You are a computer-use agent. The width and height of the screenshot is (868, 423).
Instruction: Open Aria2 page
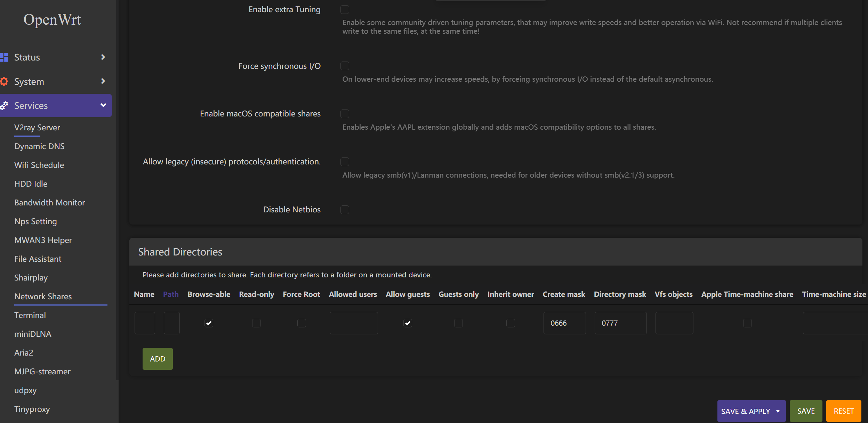pos(24,353)
